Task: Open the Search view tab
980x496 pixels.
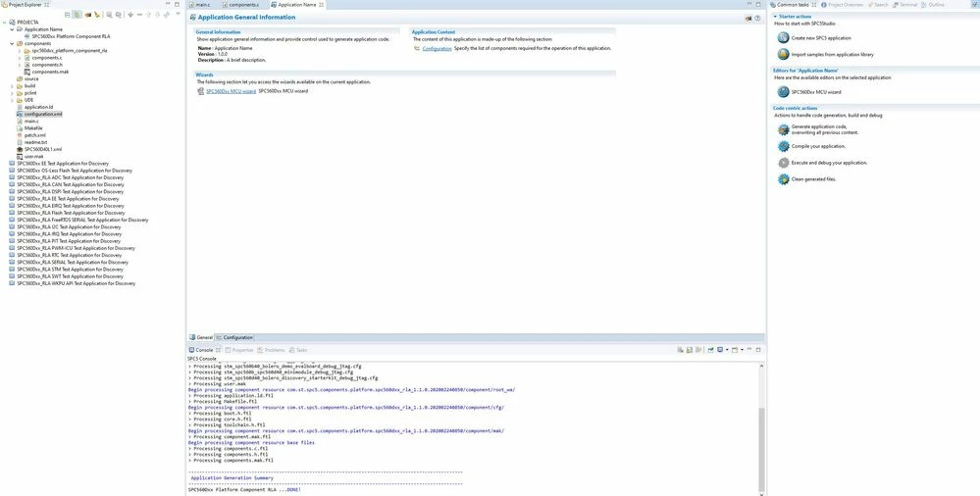Action: point(878,4)
